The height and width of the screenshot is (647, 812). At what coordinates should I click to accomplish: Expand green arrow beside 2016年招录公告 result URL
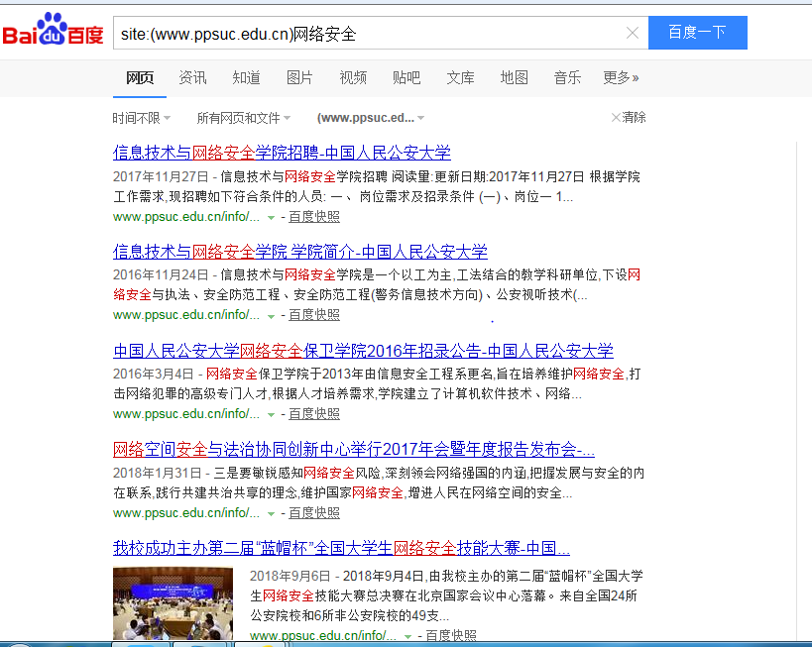[271, 415]
